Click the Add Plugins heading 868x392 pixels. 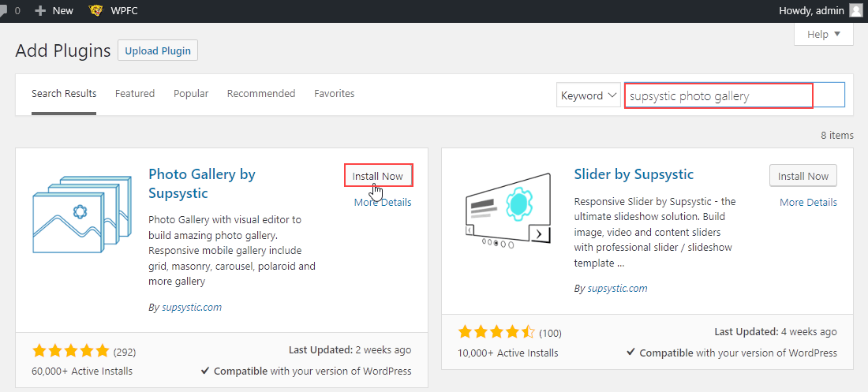tap(63, 50)
